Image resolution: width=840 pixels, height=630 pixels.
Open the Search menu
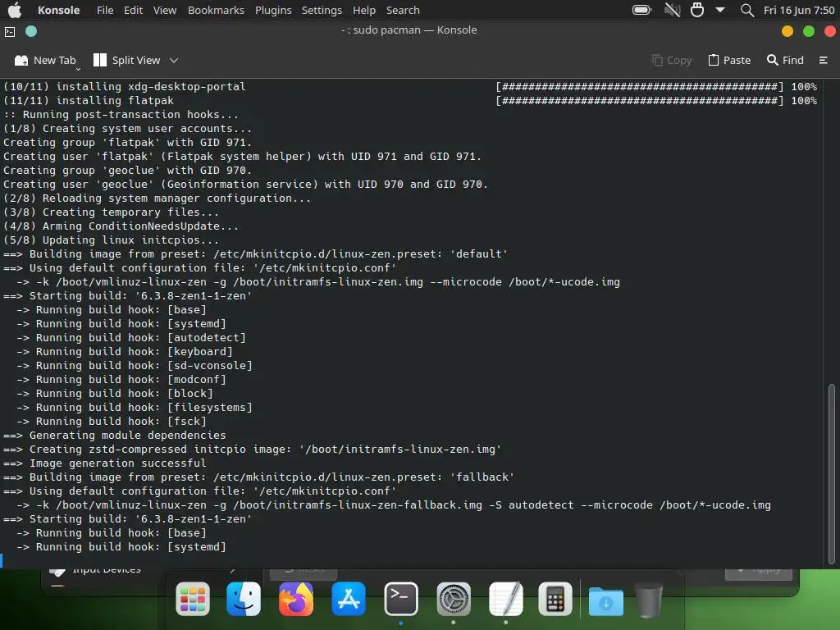pos(403,10)
